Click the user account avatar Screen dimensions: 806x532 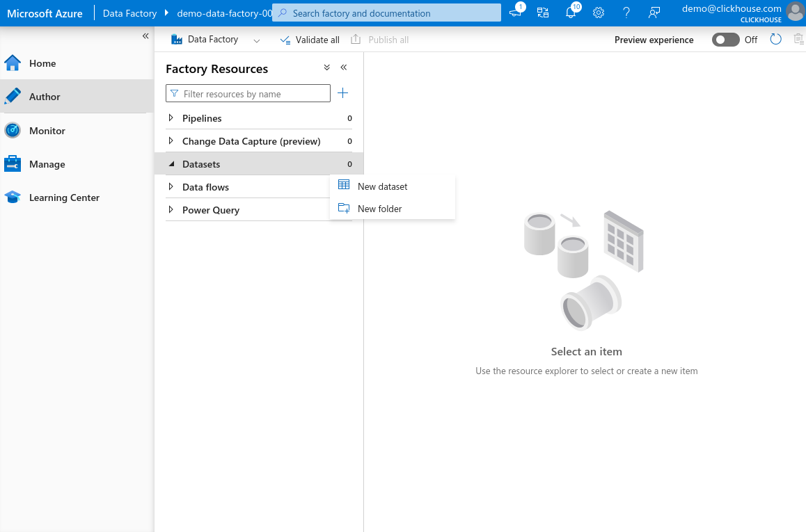pyautogui.click(x=795, y=12)
